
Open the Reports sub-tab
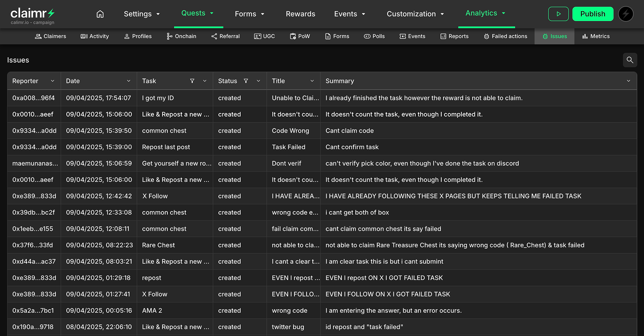coord(454,36)
